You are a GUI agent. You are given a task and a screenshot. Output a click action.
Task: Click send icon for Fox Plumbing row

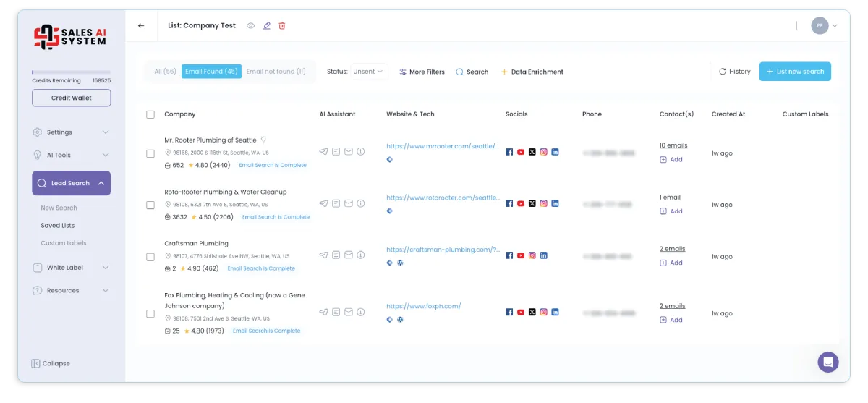tap(323, 312)
